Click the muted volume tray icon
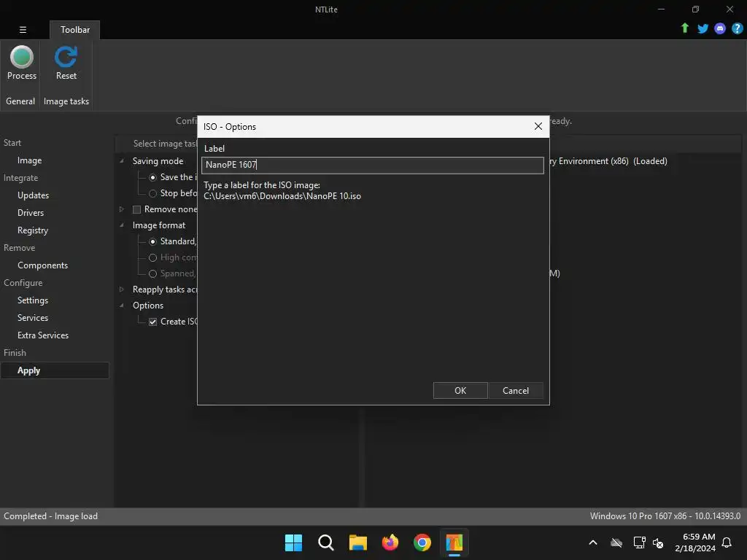The image size is (747, 560). click(658, 542)
